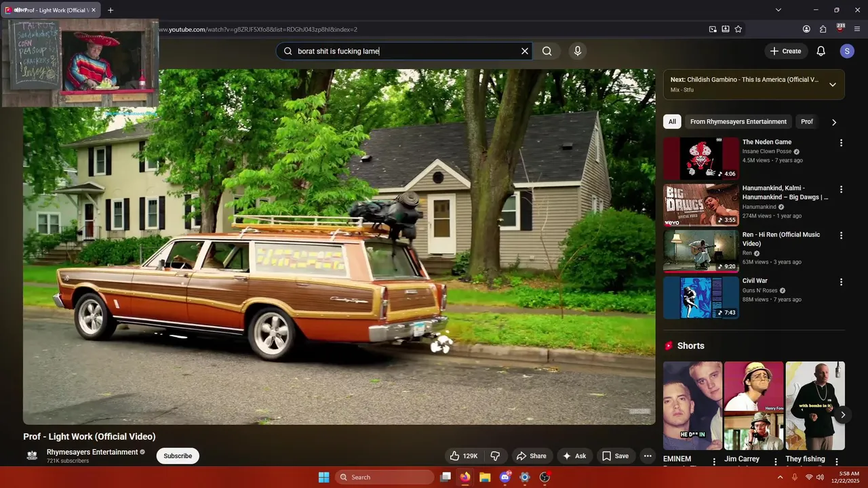Open options for EMINEM short
This screenshot has height=488, width=868.
pos(714,462)
